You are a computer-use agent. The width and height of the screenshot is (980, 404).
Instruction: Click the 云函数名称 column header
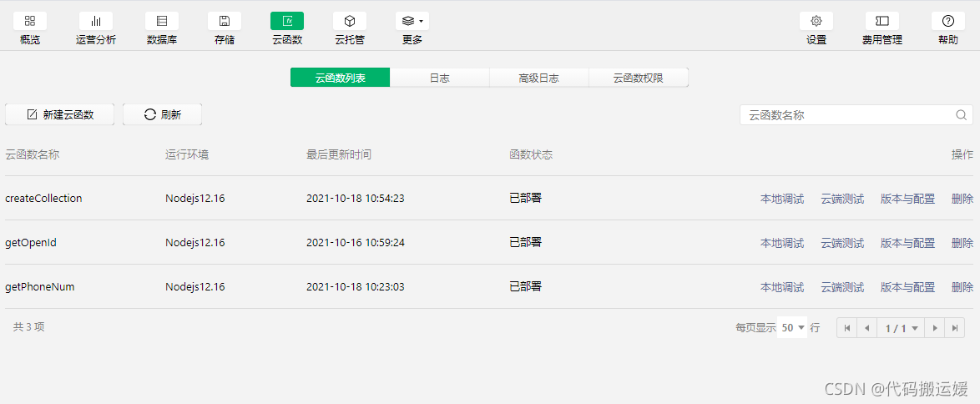tap(33, 154)
